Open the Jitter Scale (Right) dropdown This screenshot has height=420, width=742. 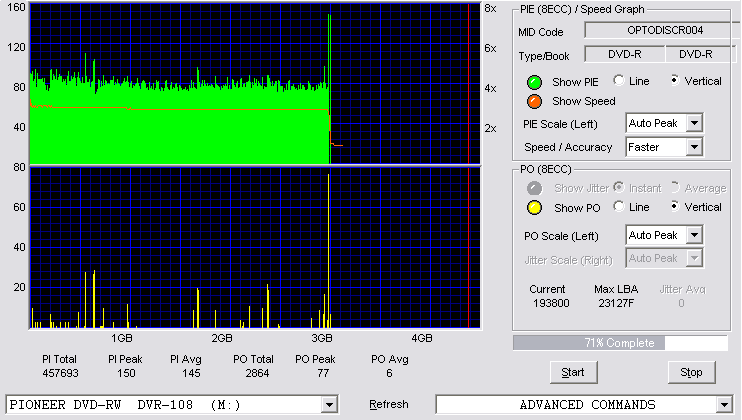[x=694, y=258]
